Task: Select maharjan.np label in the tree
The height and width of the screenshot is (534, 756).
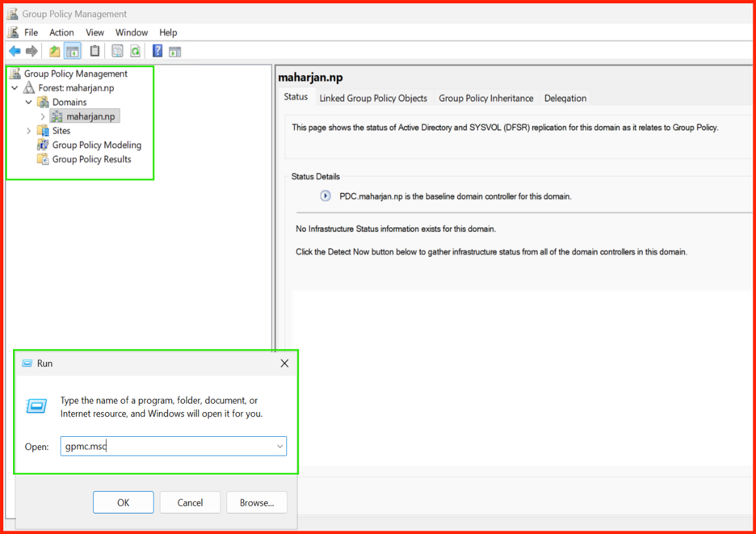Action: (90, 116)
